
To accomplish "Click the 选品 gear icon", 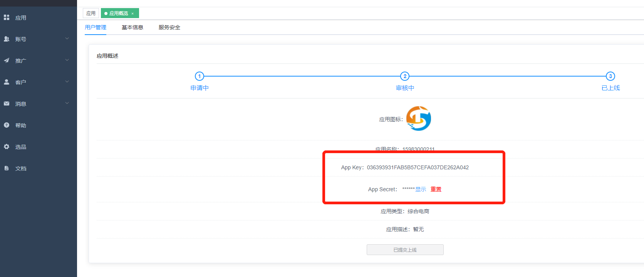I will pos(7,147).
